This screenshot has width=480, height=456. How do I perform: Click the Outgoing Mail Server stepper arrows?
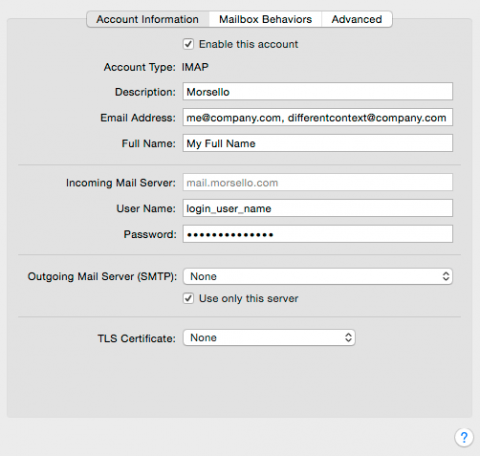(x=446, y=276)
